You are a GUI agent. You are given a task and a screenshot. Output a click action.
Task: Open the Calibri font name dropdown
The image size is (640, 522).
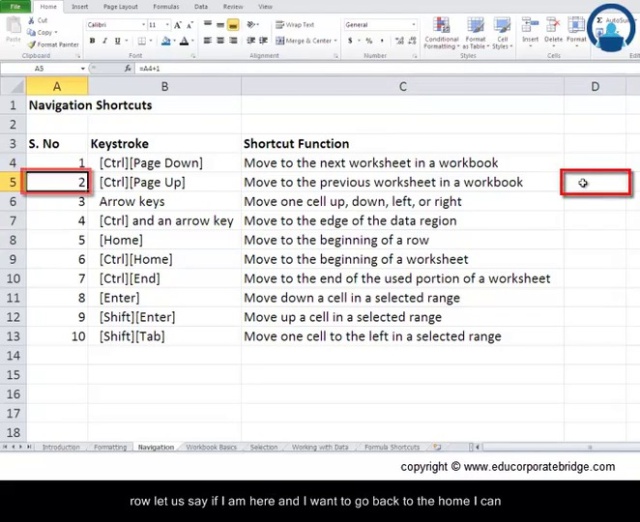coord(143,25)
